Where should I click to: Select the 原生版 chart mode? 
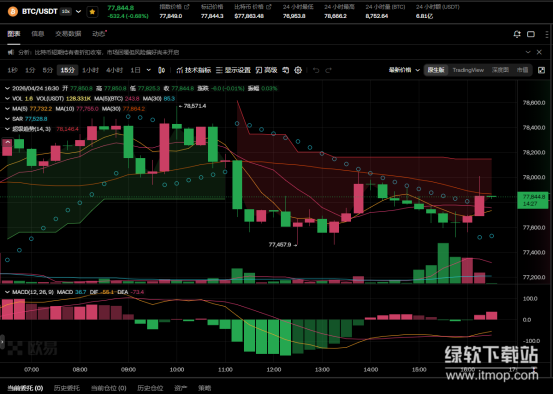point(436,70)
